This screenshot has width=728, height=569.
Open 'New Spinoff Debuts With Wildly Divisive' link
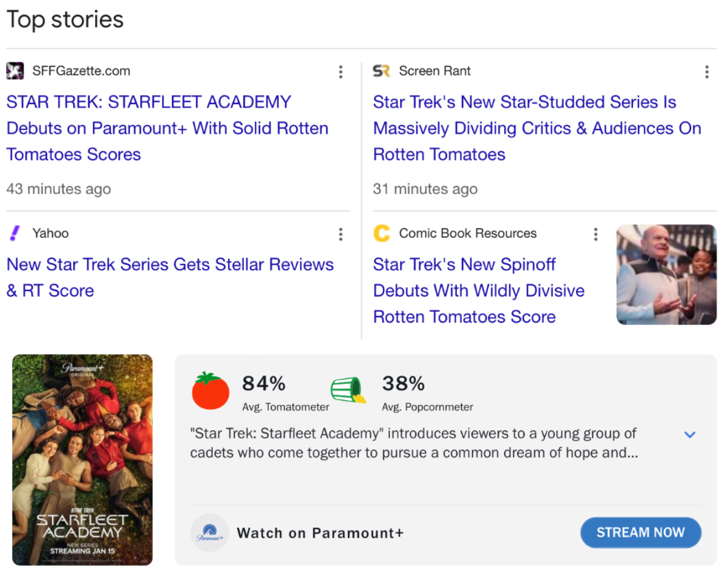click(478, 291)
